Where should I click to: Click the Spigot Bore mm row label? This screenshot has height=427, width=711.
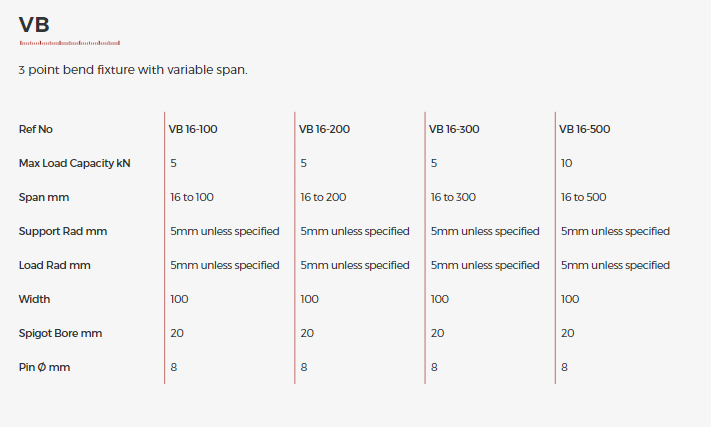(x=60, y=333)
